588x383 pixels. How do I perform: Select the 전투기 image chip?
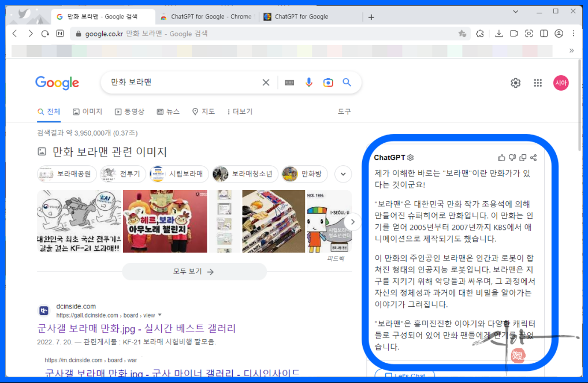pos(122,174)
